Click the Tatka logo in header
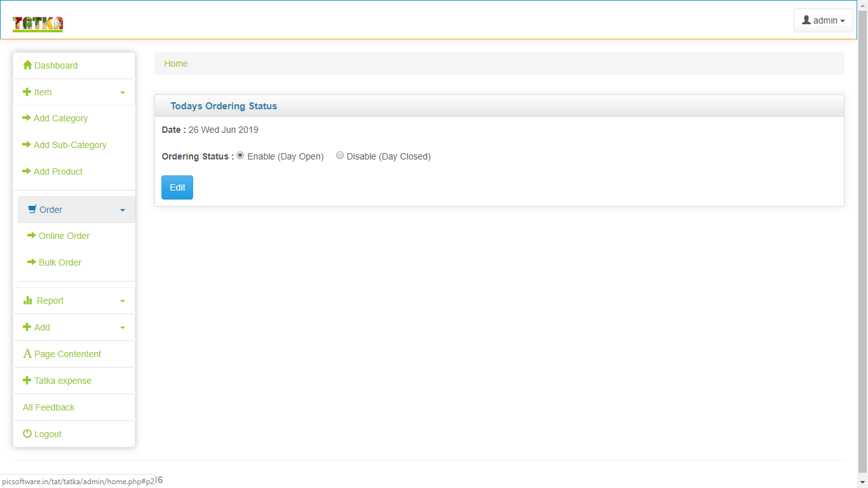 37,24
